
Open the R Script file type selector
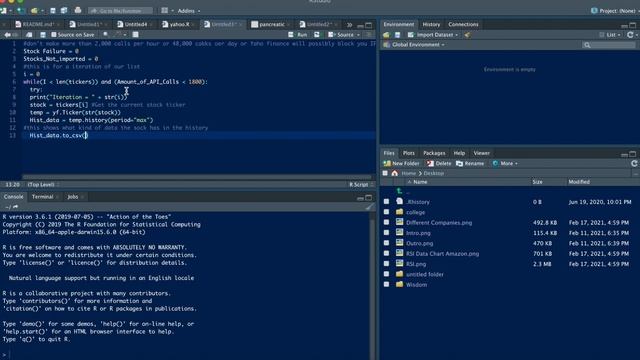click(x=361, y=184)
